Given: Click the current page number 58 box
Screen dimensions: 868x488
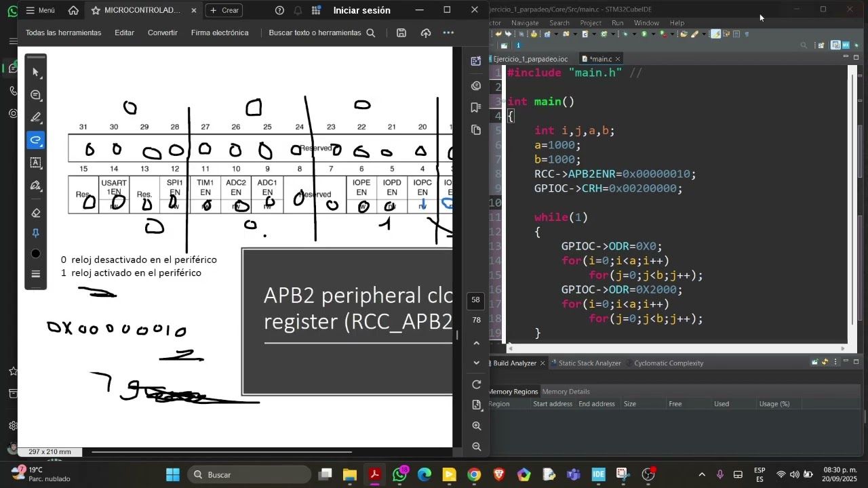Looking at the screenshot, I should pos(476,300).
